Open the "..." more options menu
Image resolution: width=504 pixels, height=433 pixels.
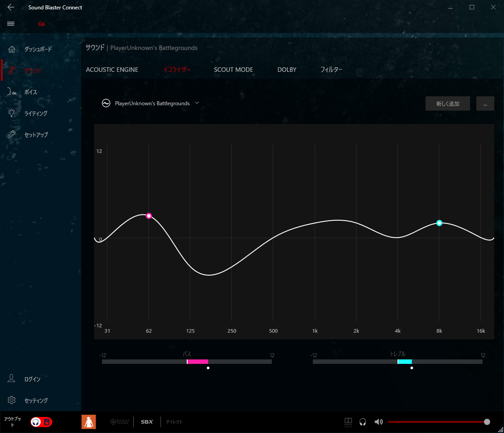(x=485, y=103)
